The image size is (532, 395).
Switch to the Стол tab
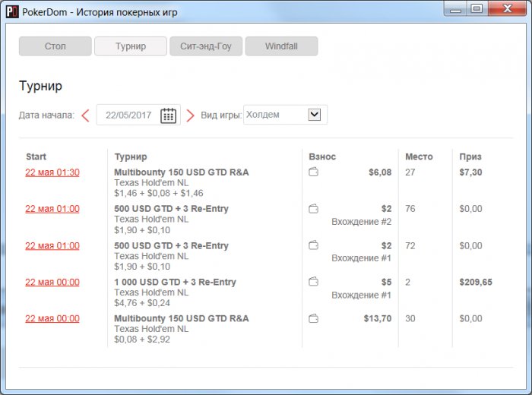(x=55, y=46)
